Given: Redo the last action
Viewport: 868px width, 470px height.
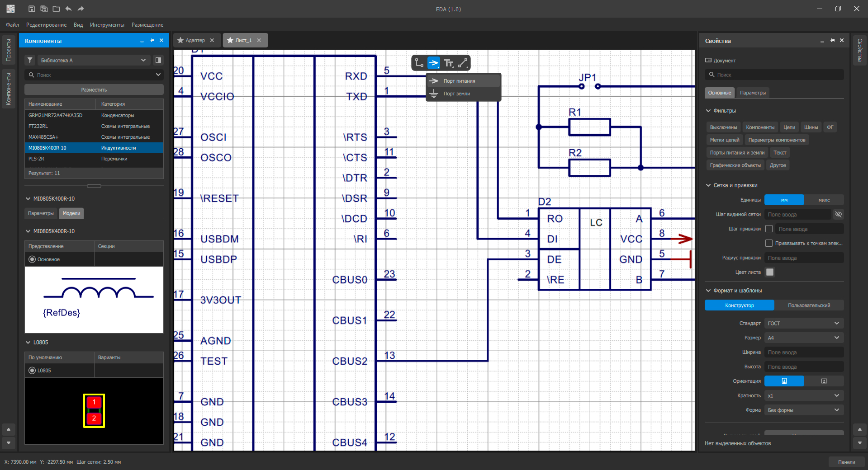Looking at the screenshot, I should click(81, 9).
